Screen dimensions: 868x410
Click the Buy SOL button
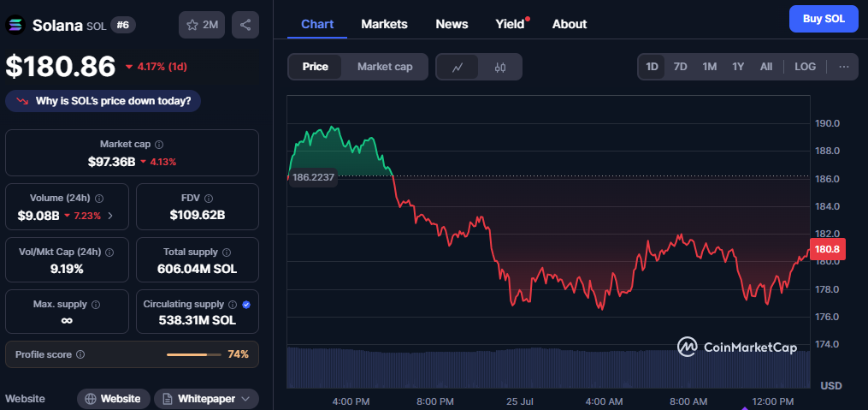point(824,19)
